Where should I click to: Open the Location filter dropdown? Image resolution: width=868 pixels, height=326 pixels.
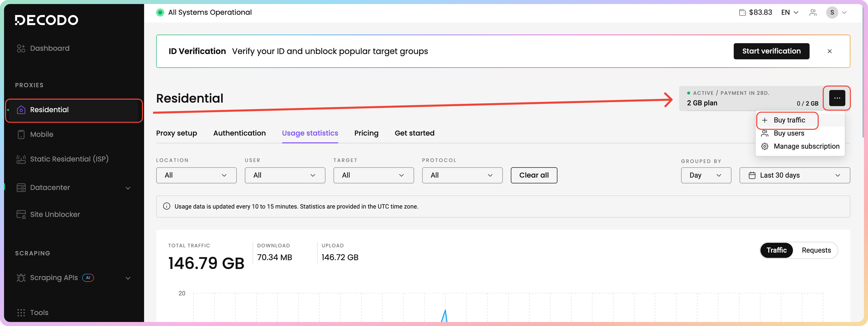(196, 175)
